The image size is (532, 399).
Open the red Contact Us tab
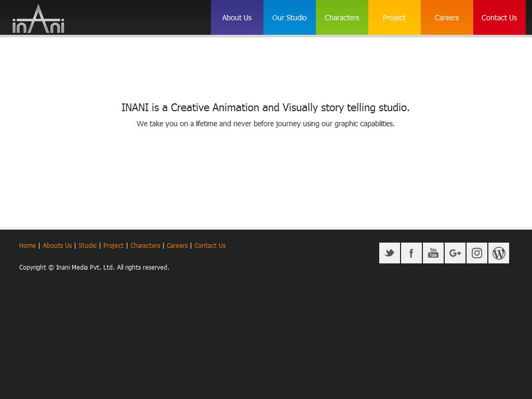[x=499, y=18]
